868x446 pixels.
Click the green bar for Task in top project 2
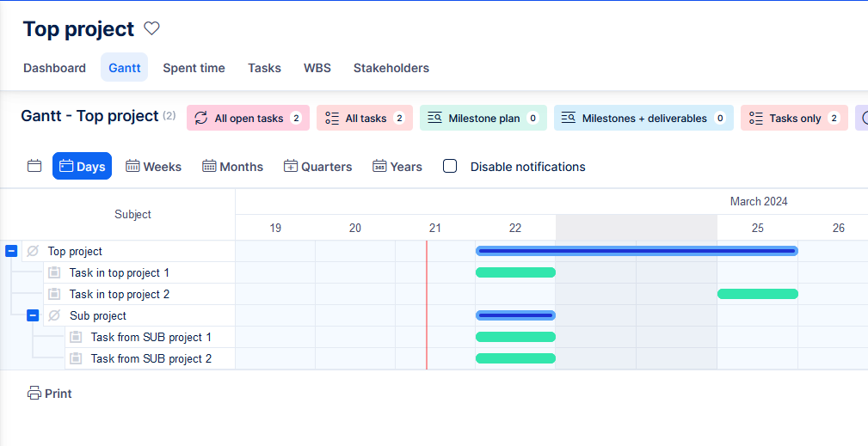click(x=757, y=294)
